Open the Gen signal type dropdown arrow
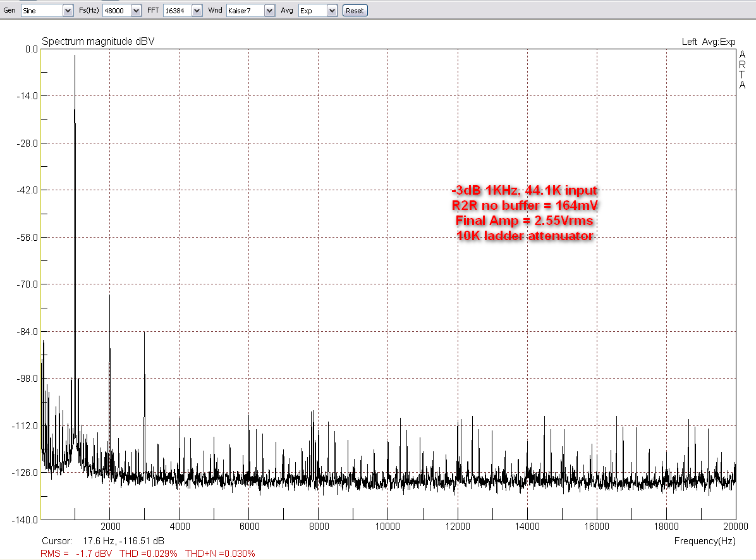The height and width of the screenshot is (560, 756). [x=68, y=11]
